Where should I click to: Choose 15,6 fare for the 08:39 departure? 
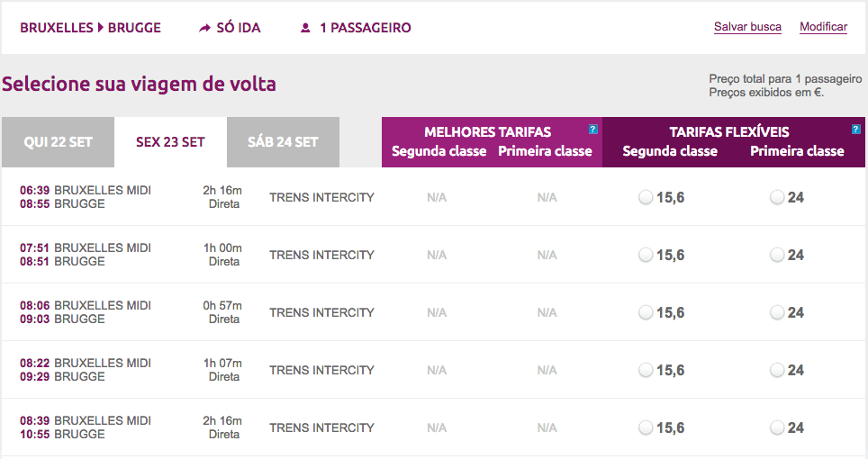(x=646, y=428)
